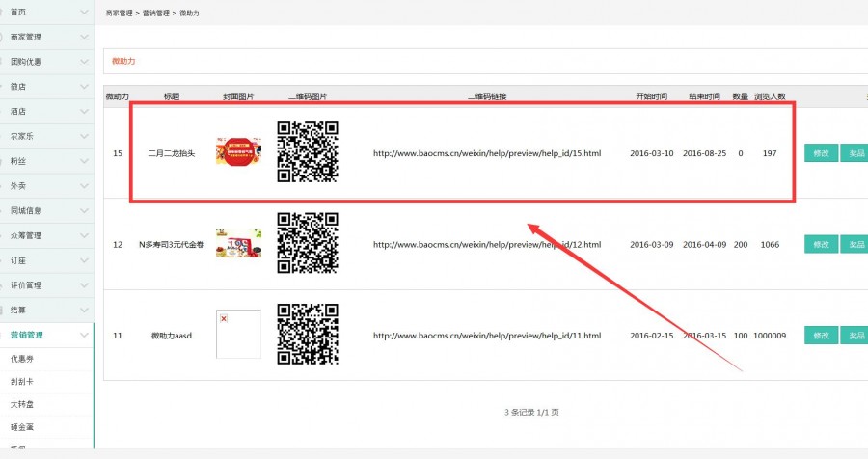Viewport: 868px width, 459px height.
Task: Click 商家管理 in the breadcrumb
Action: 119,13
